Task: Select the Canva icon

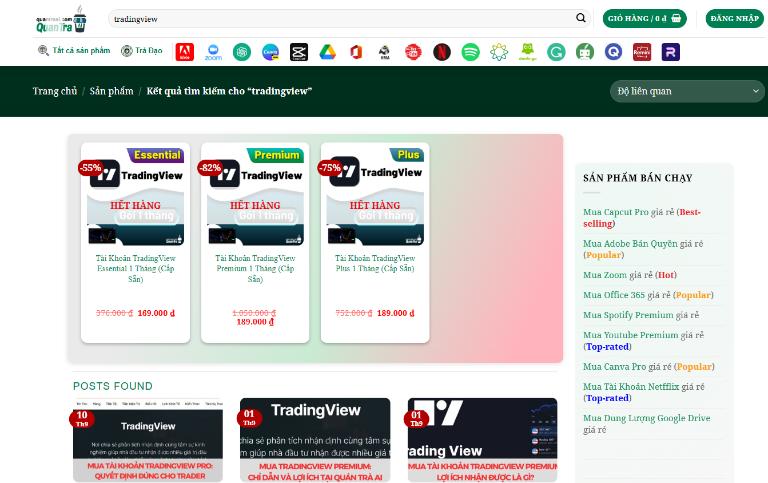Action: pyautogui.click(x=270, y=52)
